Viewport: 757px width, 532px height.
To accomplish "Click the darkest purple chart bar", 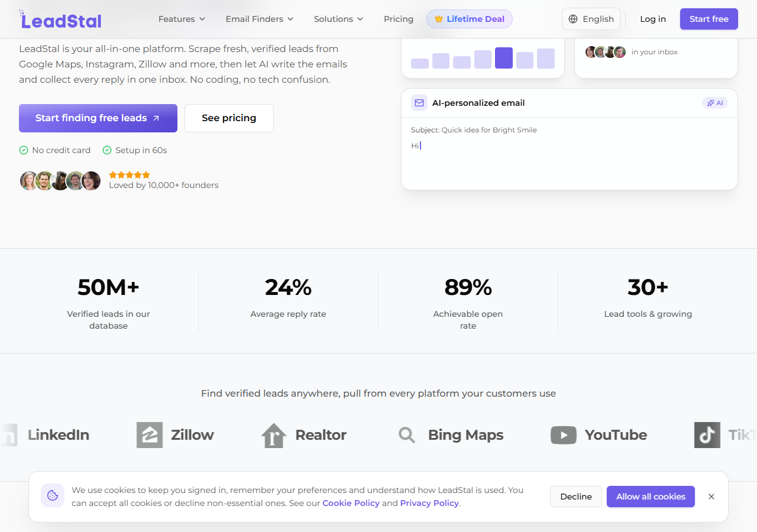I will tap(504, 58).
